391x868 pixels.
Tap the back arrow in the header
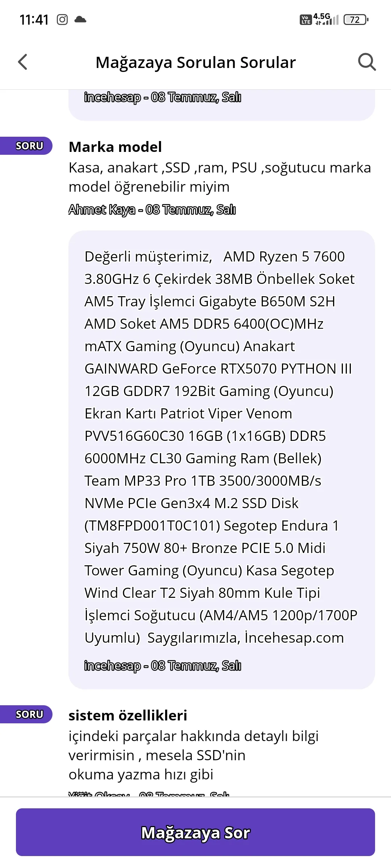click(x=23, y=62)
